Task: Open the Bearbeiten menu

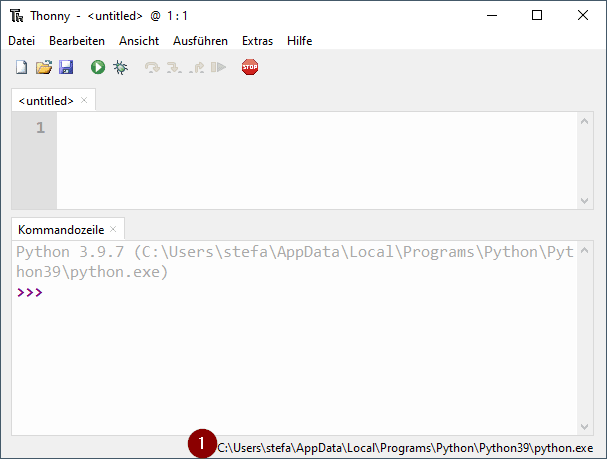Action: pyautogui.click(x=77, y=41)
